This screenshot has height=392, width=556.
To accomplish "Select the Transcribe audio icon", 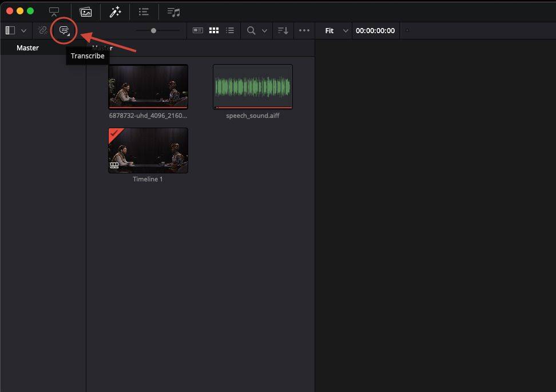I will click(x=63, y=30).
